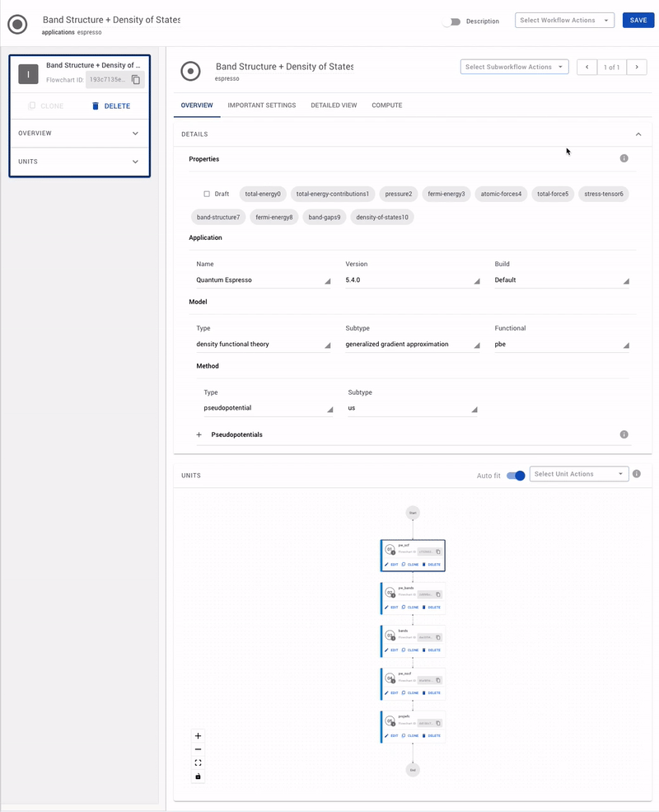Toggle the Description switch
This screenshot has height=812, width=659.
(452, 21)
